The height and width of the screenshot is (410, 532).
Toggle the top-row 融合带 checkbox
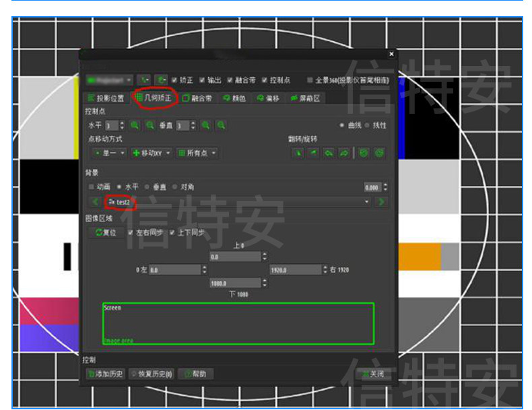(x=230, y=80)
